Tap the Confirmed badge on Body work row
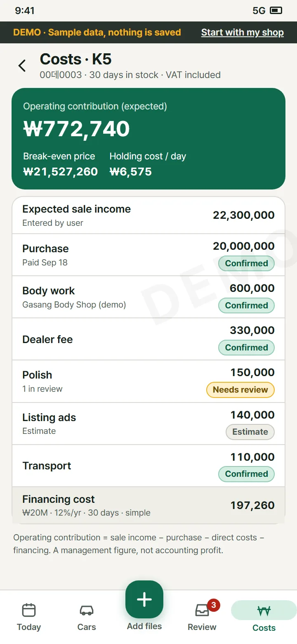297x644 pixels. coord(246,305)
